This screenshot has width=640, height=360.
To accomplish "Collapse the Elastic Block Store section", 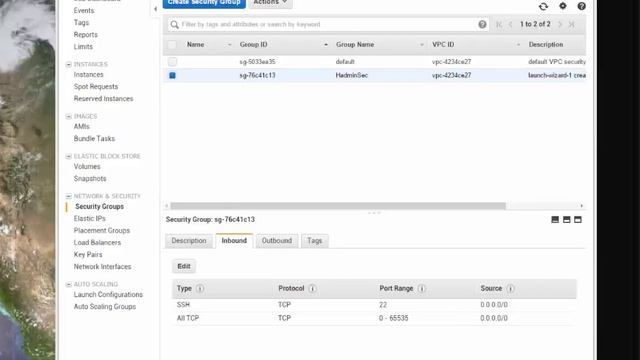I will click(69, 156).
